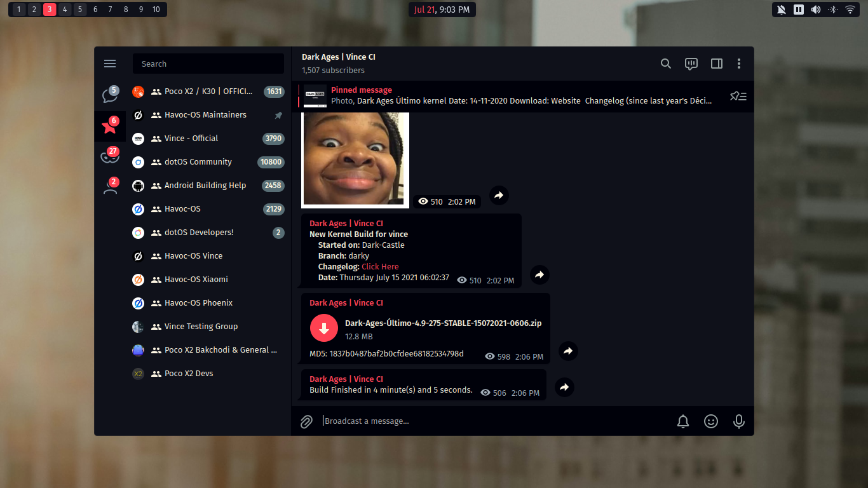Click Build Finished in 4 minute(s) text
The image size is (868, 488).
click(x=391, y=390)
